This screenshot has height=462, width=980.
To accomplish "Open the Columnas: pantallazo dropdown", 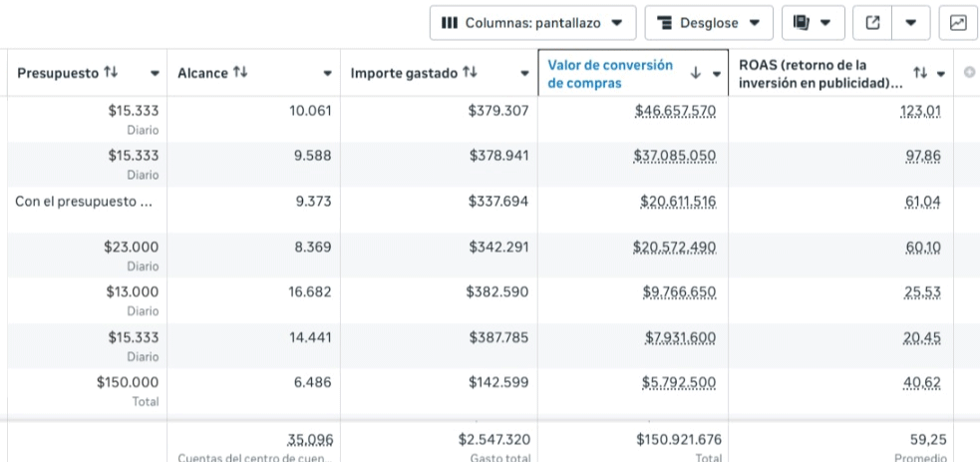I will 532,22.
